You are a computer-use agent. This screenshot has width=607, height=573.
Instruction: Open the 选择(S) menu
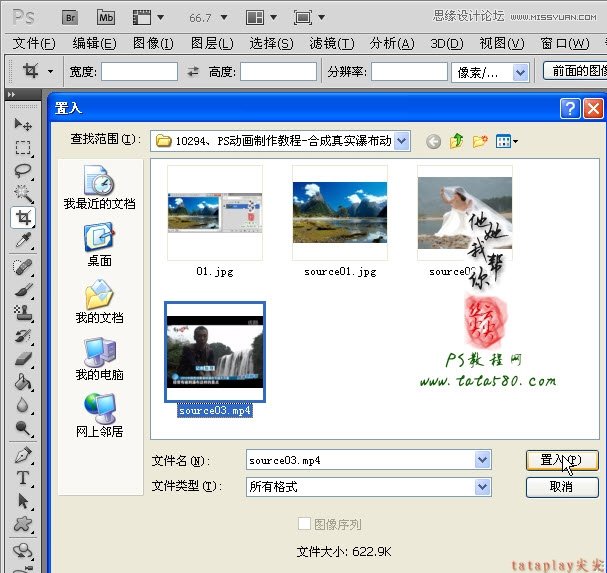(x=271, y=43)
